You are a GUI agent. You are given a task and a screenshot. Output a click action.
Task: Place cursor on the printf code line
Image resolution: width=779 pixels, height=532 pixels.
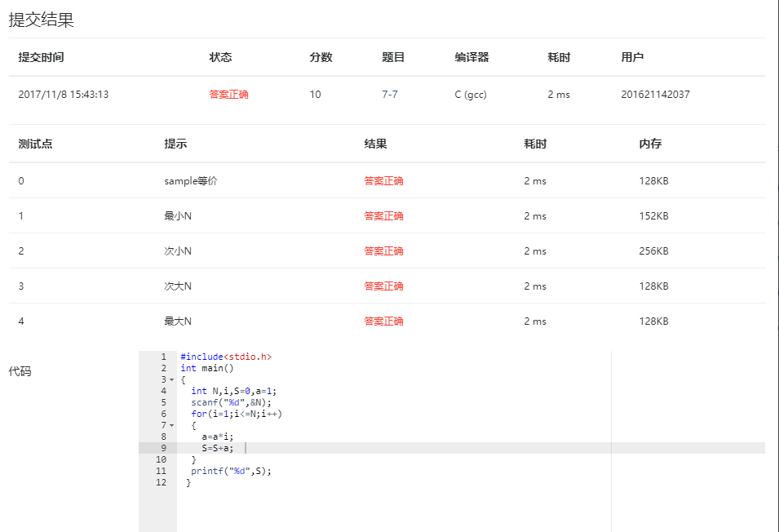(x=231, y=471)
